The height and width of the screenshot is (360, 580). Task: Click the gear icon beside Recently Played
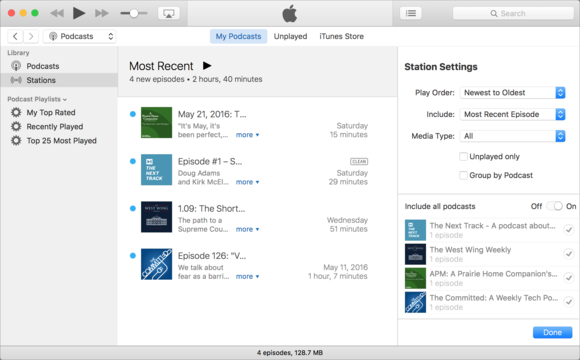pos(16,127)
